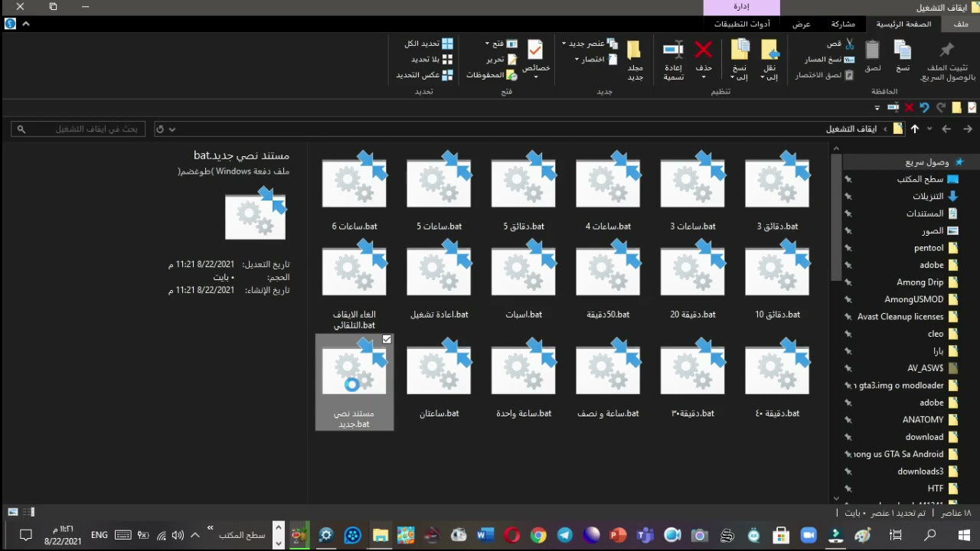This screenshot has width=980, height=551.
Task: Open recent locations dropdown arrow
Action: [929, 129]
